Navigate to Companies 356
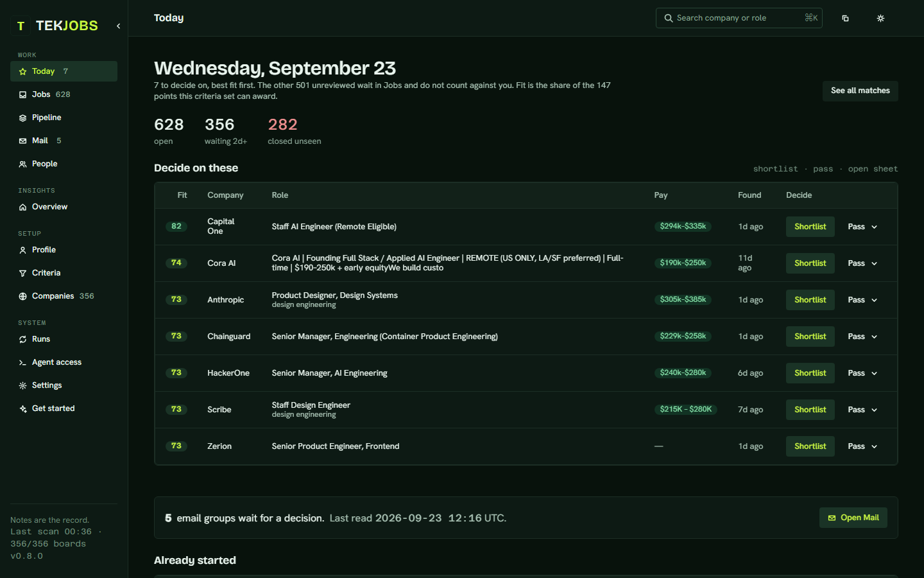Image resolution: width=924 pixels, height=578 pixels. point(64,296)
